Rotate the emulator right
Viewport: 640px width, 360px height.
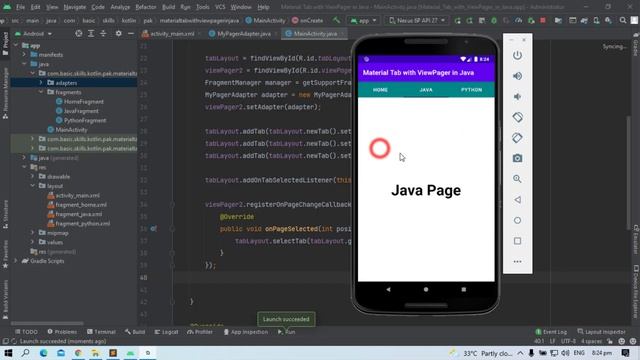point(517,138)
